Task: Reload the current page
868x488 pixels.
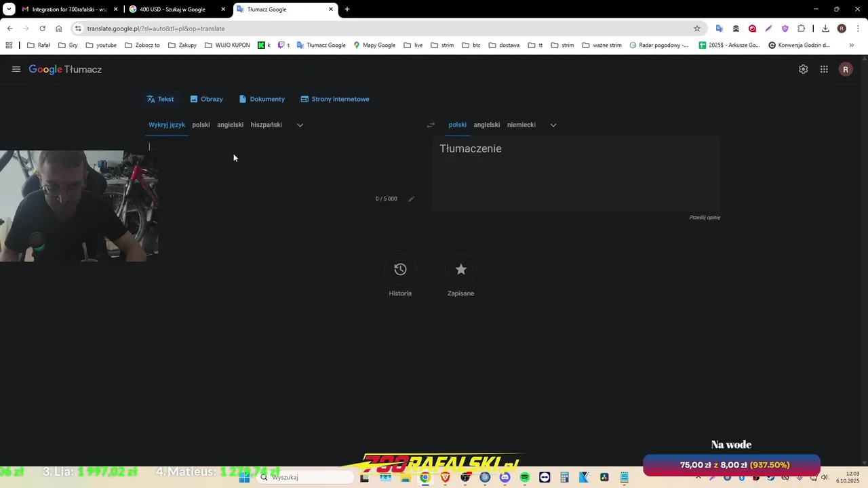Action: tap(42, 28)
